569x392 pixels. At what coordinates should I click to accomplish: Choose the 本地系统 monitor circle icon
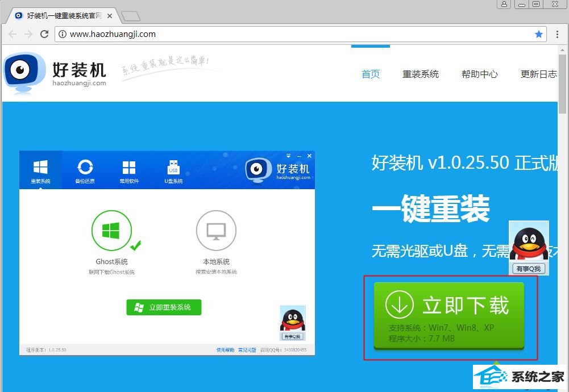click(216, 230)
